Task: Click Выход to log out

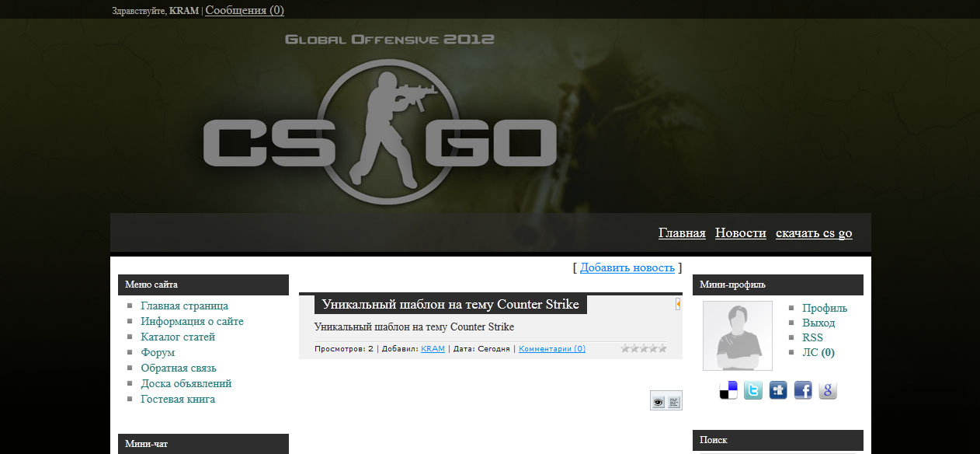Action: coord(818,323)
